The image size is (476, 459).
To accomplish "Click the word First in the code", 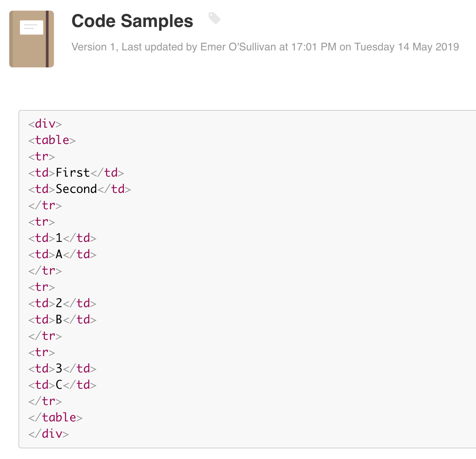I will [73, 172].
